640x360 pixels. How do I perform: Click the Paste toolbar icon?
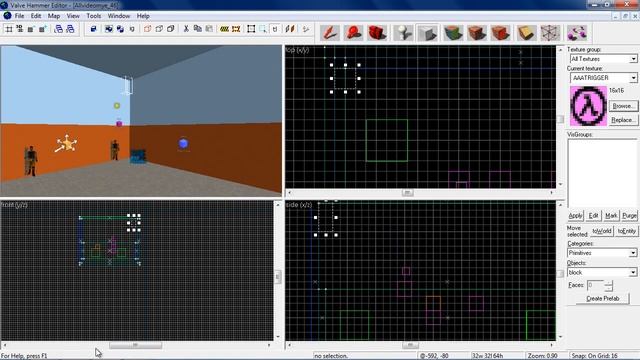click(x=209, y=29)
